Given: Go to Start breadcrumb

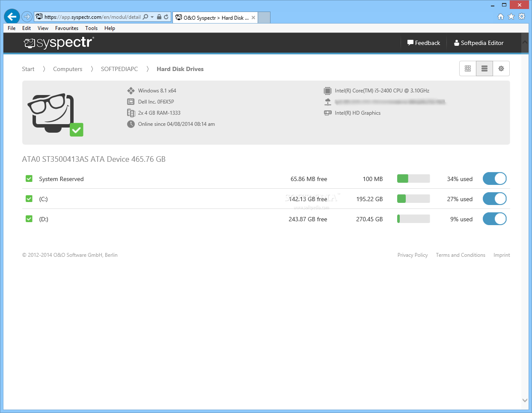Looking at the screenshot, I should pyautogui.click(x=28, y=69).
